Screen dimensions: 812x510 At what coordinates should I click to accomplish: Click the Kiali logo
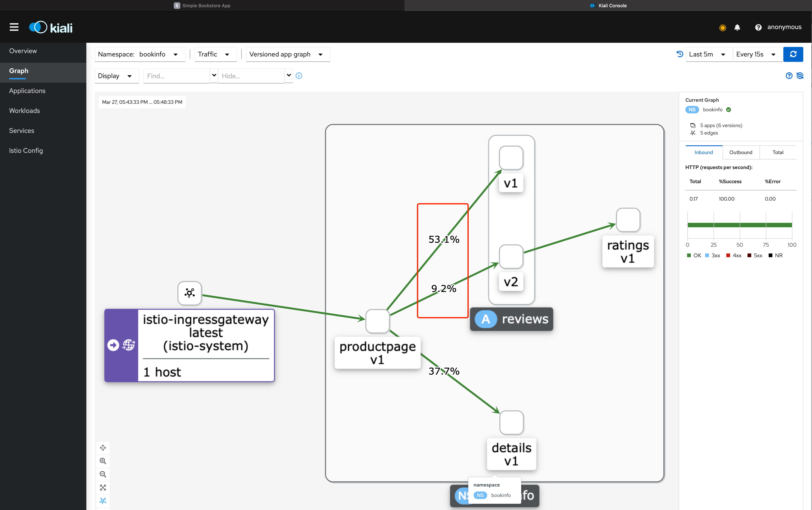pyautogui.click(x=51, y=27)
